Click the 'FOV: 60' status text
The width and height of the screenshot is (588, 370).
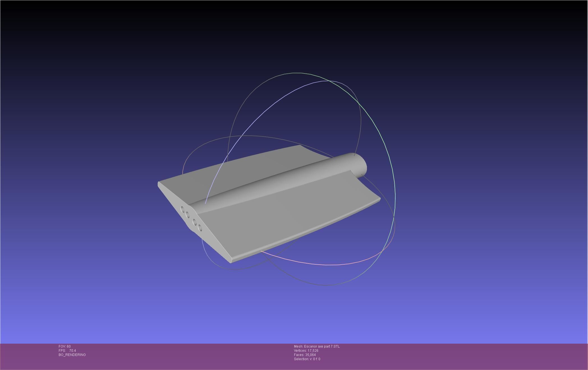[x=65, y=346]
